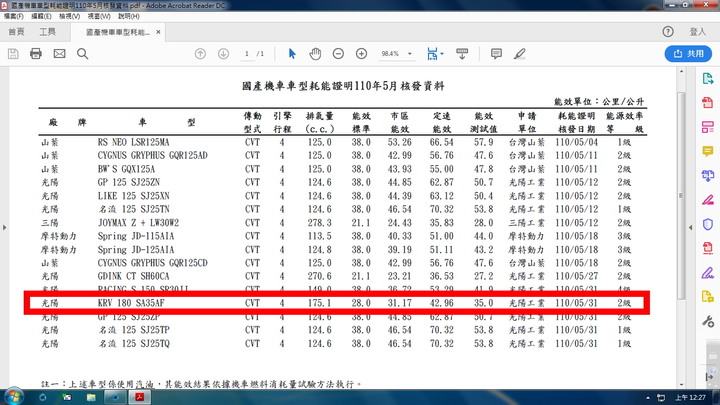Switch to the Tools tab
The width and height of the screenshot is (720, 405).
[x=47, y=32]
